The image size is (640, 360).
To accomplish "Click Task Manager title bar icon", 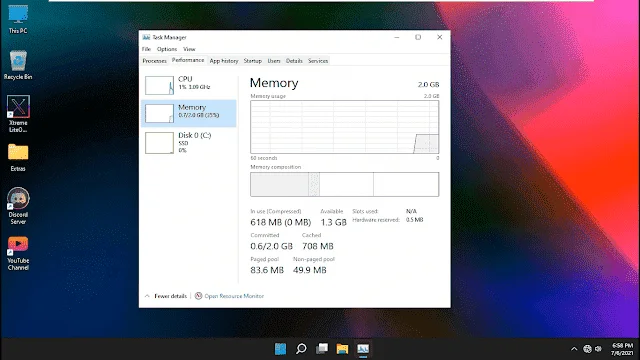I will tap(146, 37).
